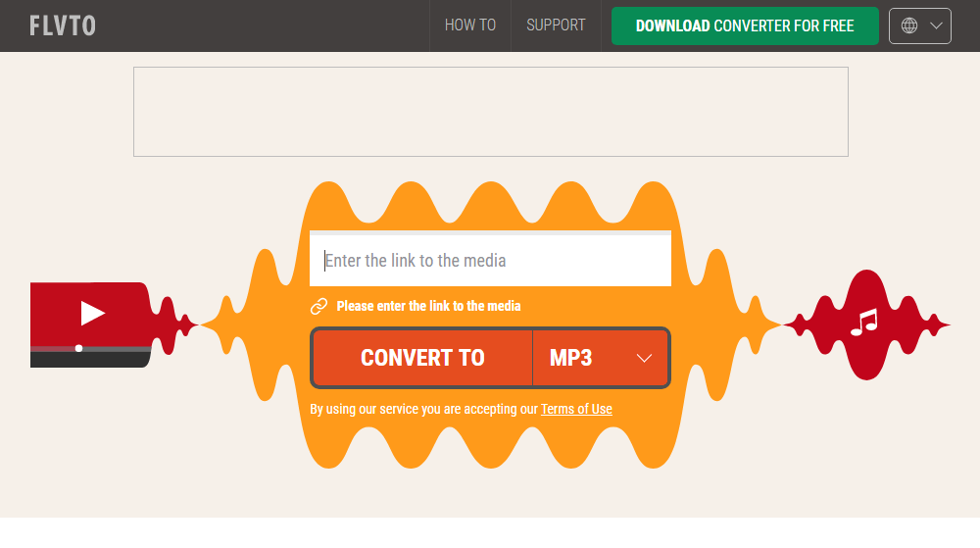The image size is (980, 548).
Task: Expand the MP3 format dropdown
Action: [600, 358]
